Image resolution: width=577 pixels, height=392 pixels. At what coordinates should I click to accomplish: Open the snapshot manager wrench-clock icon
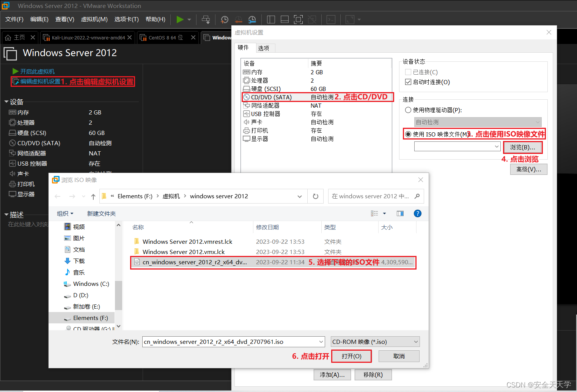[252, 19]
